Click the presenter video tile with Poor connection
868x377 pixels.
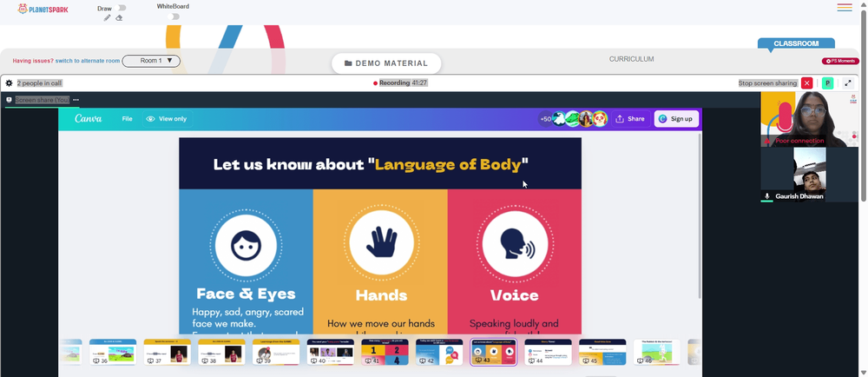point(809,119)
